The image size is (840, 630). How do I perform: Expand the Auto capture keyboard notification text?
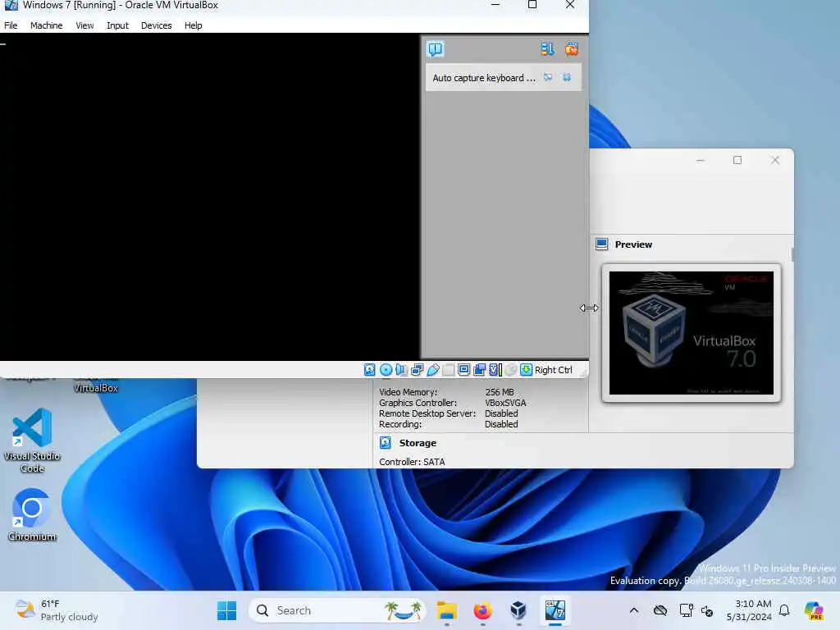point(484,78)
